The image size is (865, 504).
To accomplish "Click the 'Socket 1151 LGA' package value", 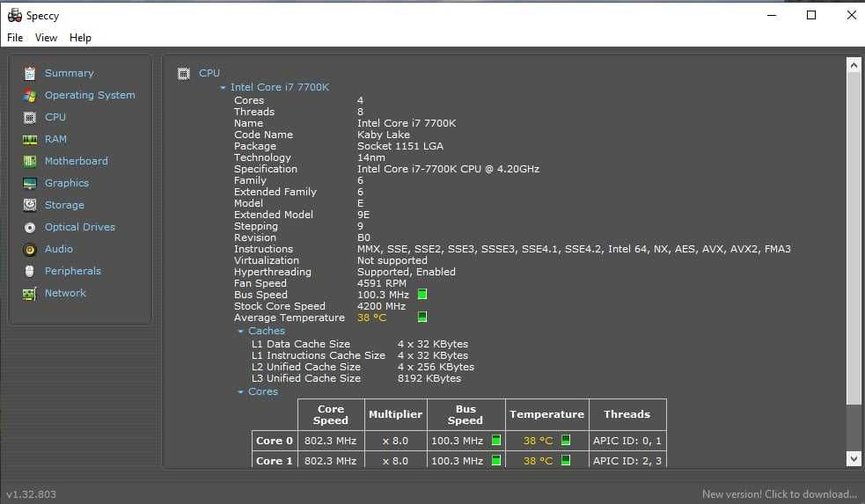I will tap(400, 146).
